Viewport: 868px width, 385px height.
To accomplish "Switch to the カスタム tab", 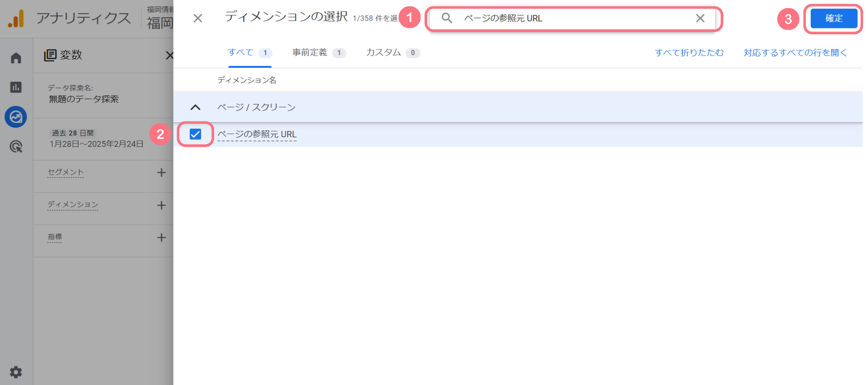I will 392,53.
